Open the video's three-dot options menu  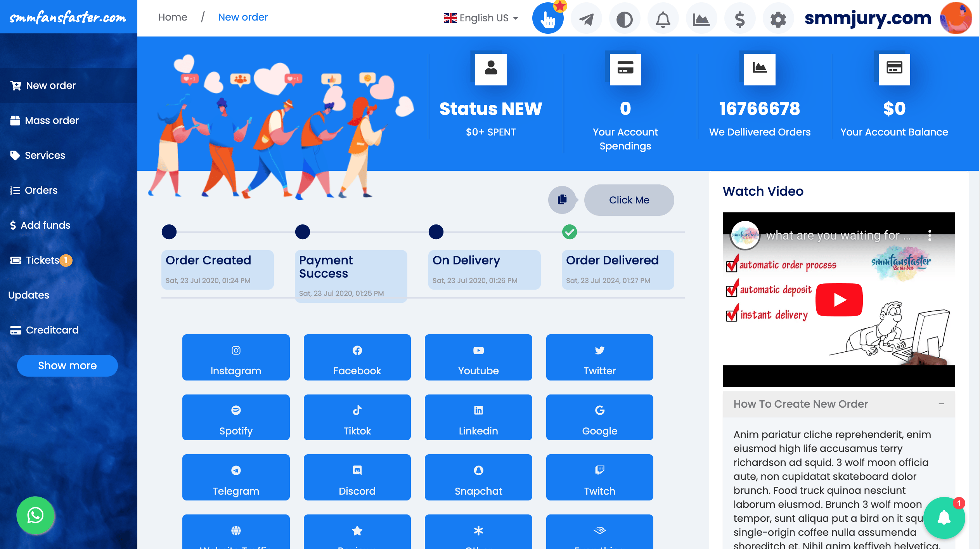click(930, 235)
